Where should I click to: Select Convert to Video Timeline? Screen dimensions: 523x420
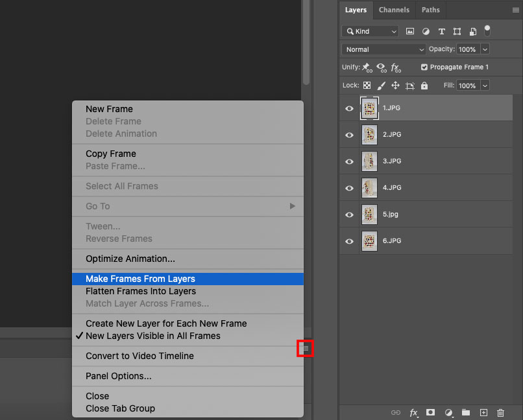[140, 356]
